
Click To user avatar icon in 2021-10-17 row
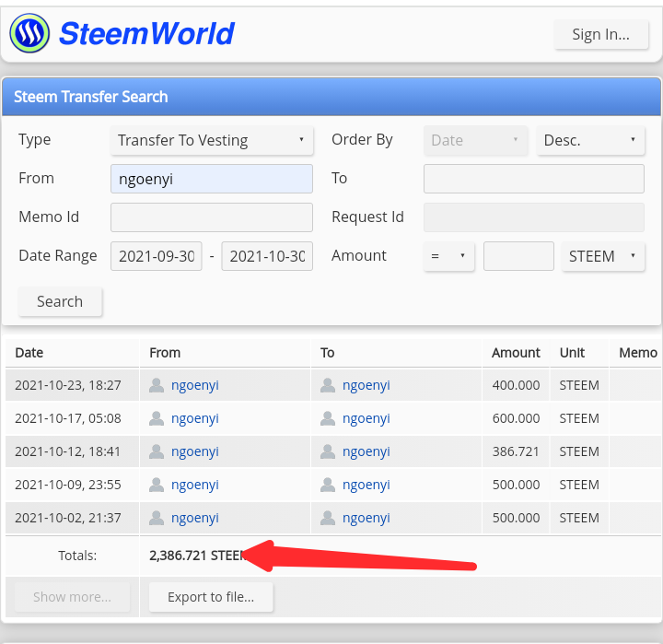(328, 418)
